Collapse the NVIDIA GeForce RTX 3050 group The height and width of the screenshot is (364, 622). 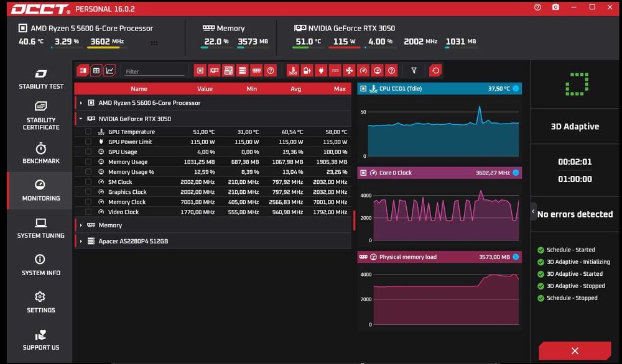click(x=81, y=119)
